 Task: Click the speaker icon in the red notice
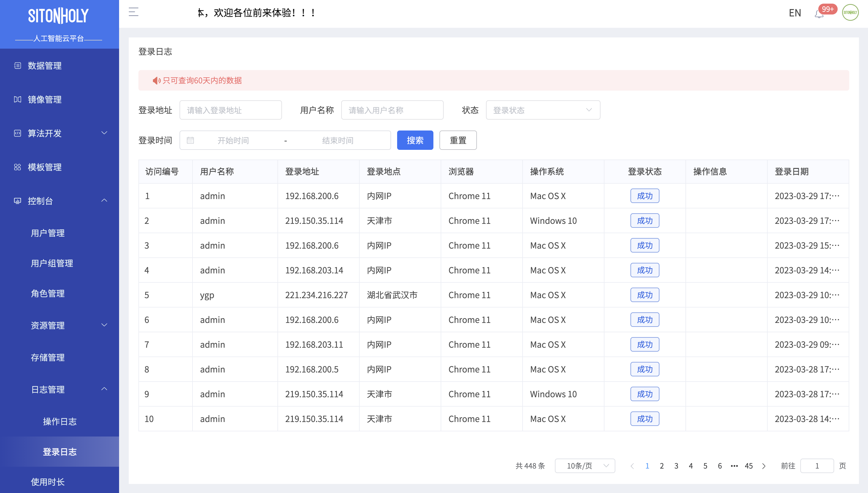click(x=156, y=81)
